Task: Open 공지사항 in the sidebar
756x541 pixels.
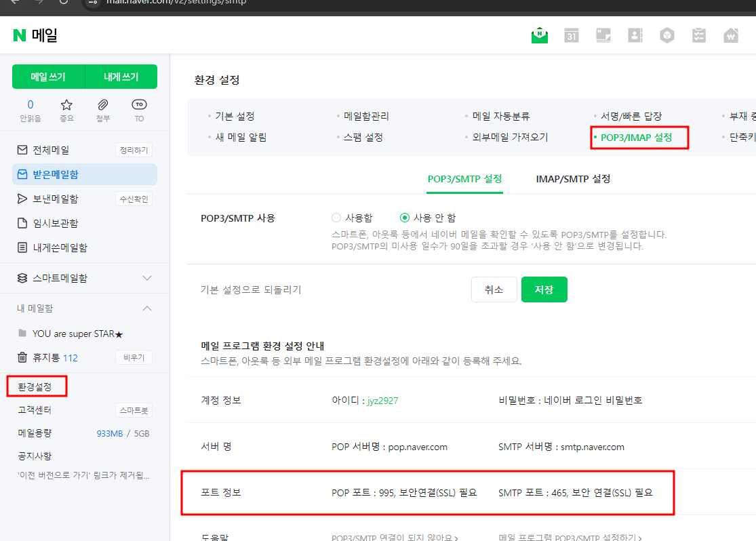Action: tap(35, 456)
